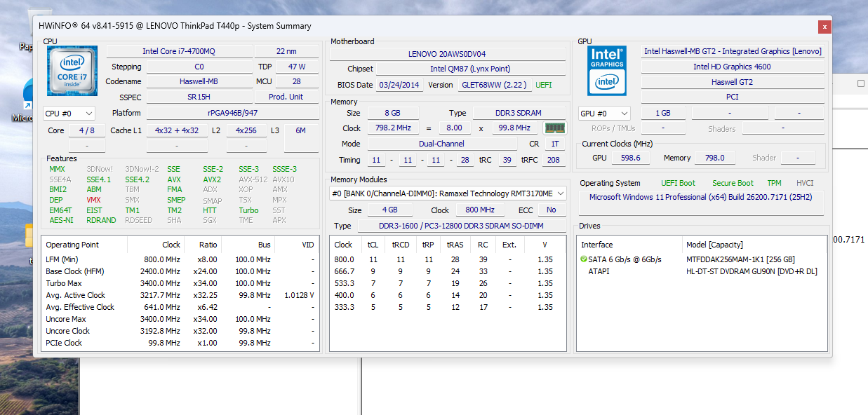
Task: Click the Interface column header in Drives
Action: tap(629, 245)
